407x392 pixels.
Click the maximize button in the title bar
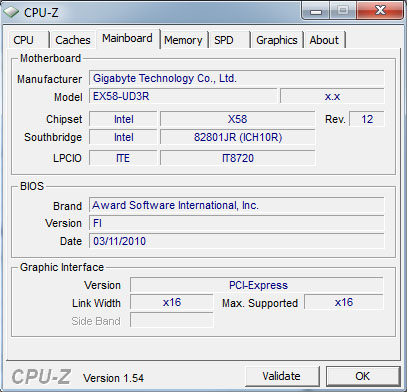pos(343,11)
